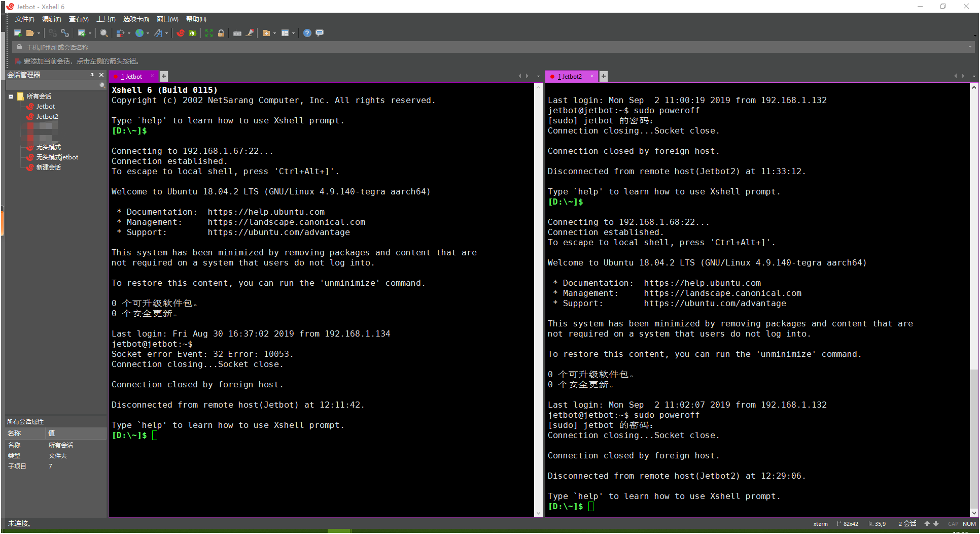Select 无头模式jetbot session in tree
980x534 pixels.
57,157
